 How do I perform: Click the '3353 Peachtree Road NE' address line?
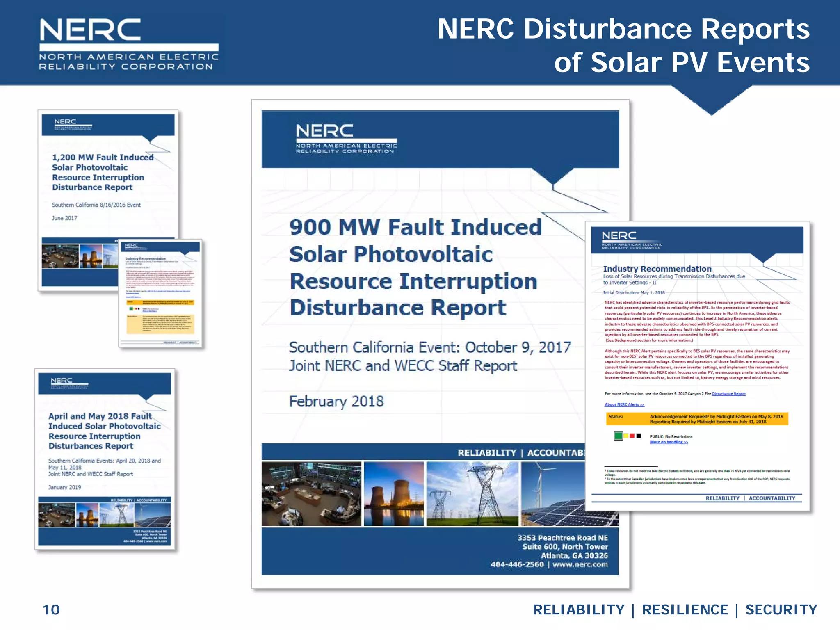click(562, 538)
